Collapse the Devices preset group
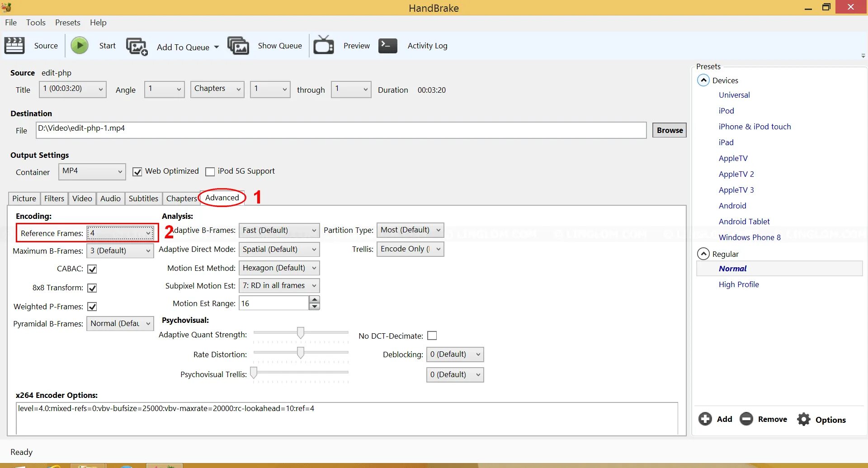 [703, 80]
